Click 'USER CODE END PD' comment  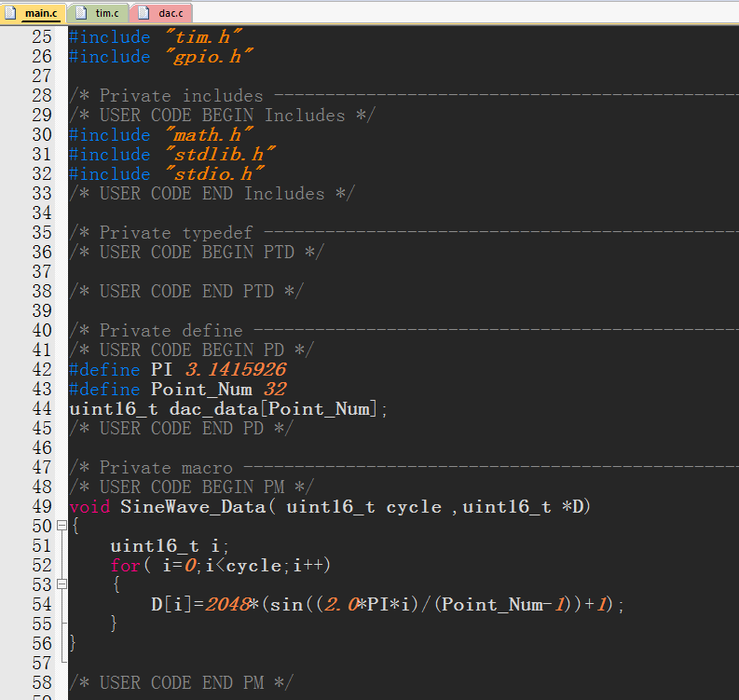pyautogui.click(x=181, y=428)
